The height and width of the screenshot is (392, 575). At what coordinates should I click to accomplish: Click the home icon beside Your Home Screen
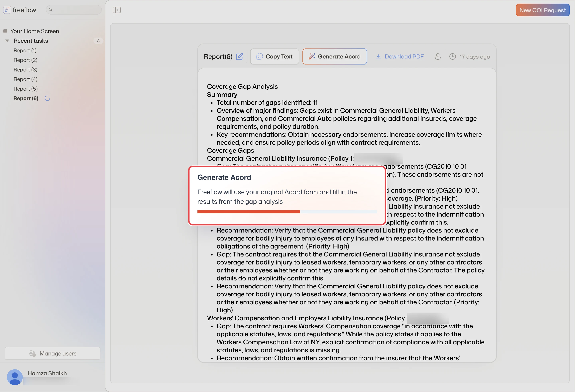point(5,31)
